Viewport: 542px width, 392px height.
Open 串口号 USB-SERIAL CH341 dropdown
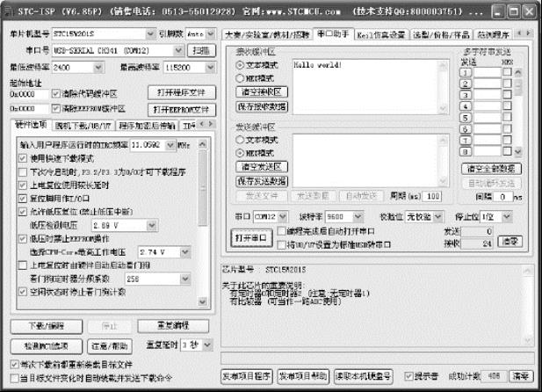tap(178, 50)
